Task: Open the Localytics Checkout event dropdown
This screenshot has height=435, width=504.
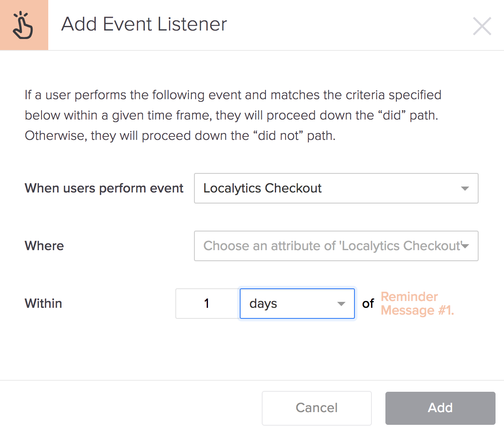Action: [335, 188]
